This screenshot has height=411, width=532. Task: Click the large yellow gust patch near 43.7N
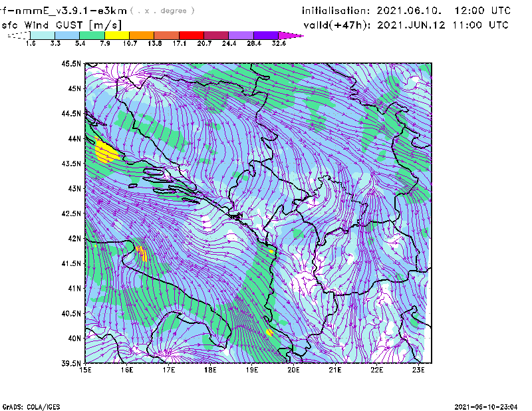click(106, 152)
